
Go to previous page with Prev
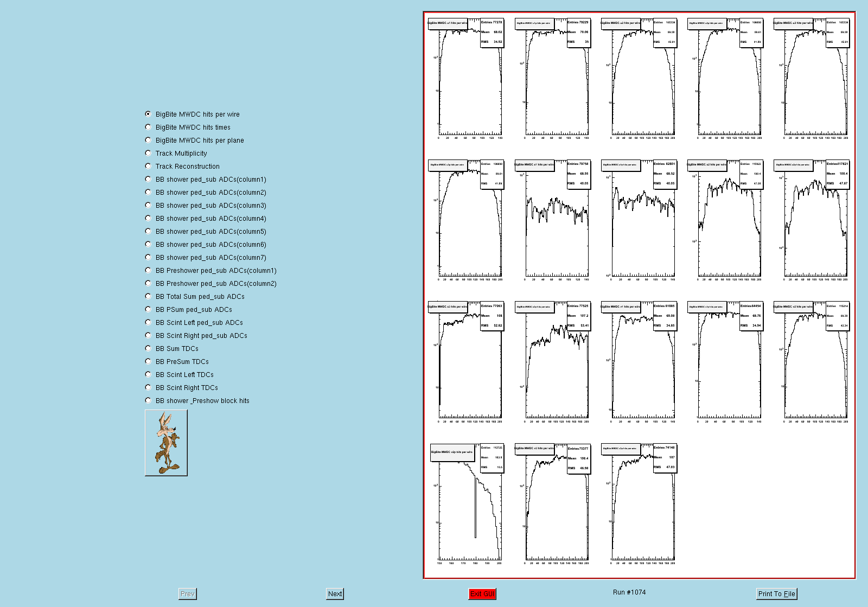[188, 594]
